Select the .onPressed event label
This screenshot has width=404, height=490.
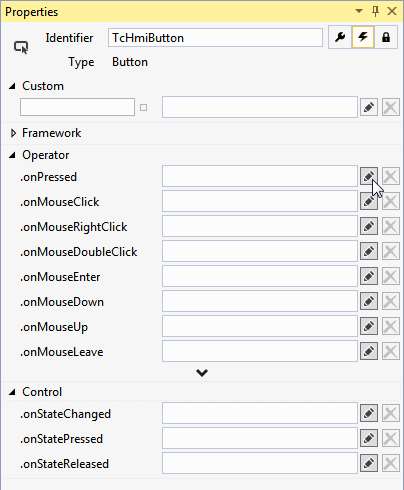tap(48, 177)
